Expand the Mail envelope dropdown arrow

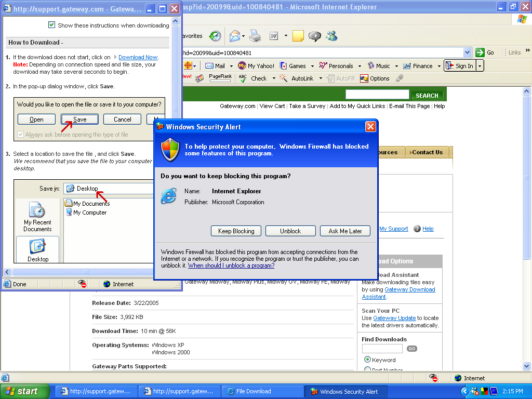coord(244,36)
